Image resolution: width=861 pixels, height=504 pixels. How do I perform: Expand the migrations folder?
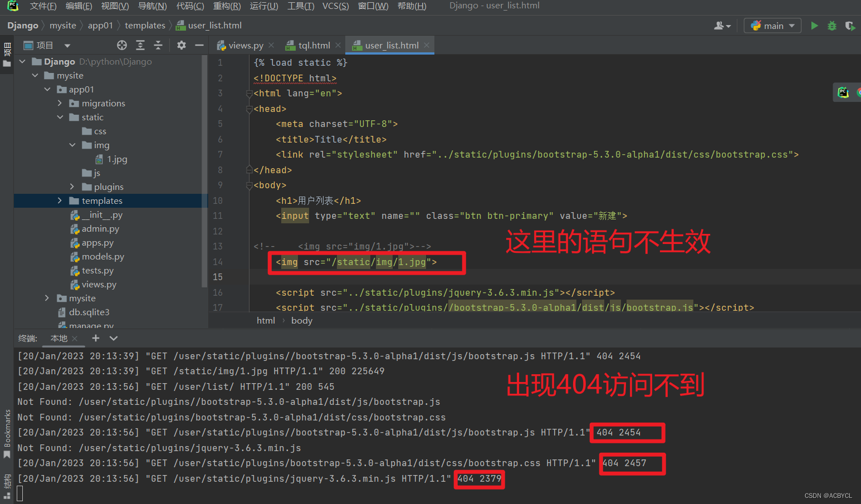pos(60,103)
